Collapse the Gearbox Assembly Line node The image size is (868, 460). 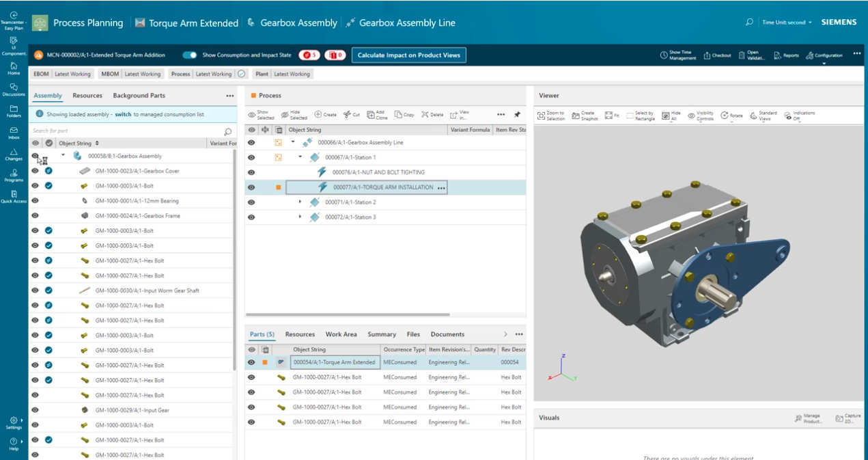(293, 142)
